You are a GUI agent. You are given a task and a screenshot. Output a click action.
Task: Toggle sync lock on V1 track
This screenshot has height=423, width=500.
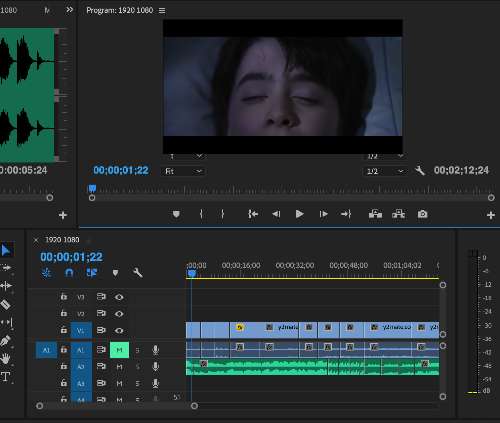click(x=101, y=330)
